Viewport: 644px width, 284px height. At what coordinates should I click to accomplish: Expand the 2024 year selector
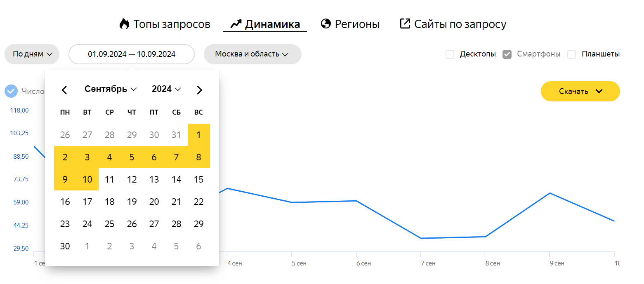[166, 89]
